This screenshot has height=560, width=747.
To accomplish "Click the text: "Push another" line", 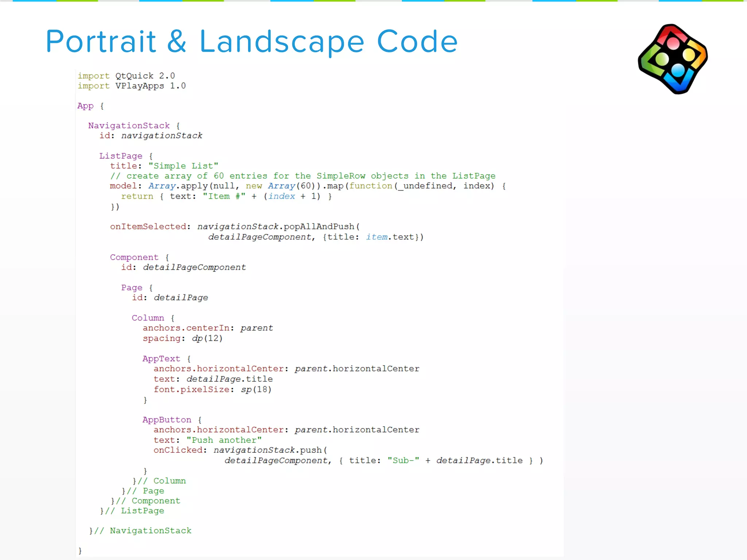I will (x=208, y=440).
